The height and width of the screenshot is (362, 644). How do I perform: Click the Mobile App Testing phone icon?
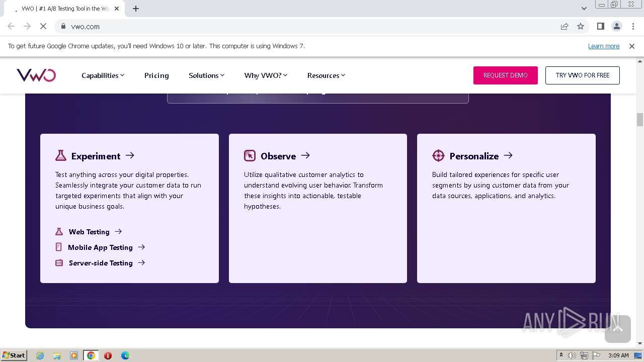pyautogui.click(x=59, y=247)
